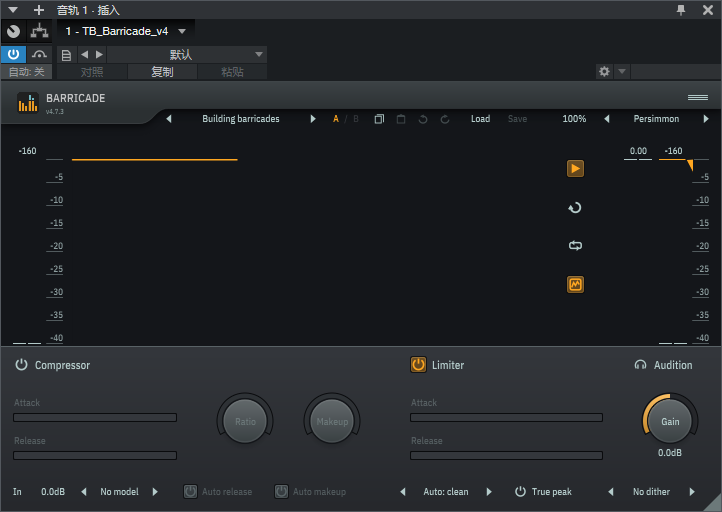
Task: Open the Barricade hamburger menu icon
Action: [698, 98]
